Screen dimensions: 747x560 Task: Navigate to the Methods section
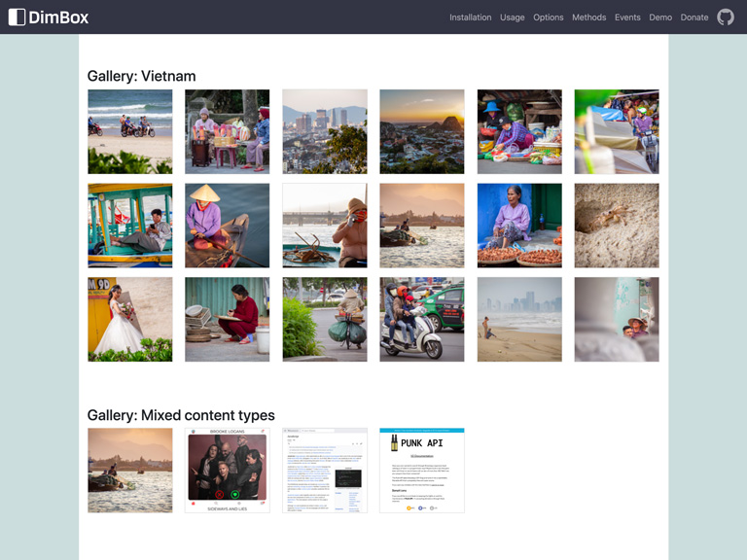[x=588, y=17]
